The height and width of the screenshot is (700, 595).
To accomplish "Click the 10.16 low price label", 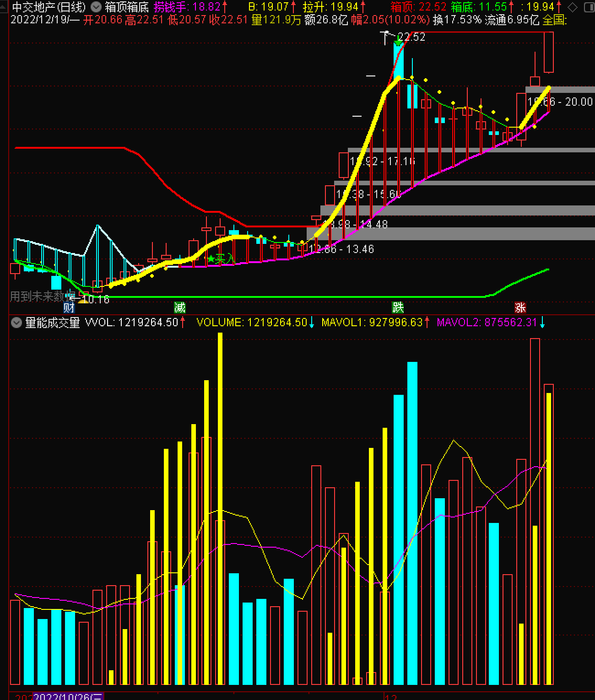I will click(96, 300).
